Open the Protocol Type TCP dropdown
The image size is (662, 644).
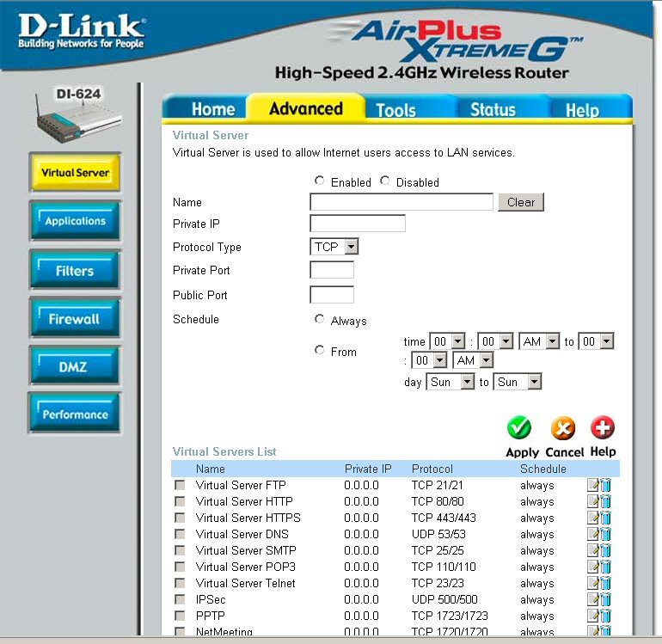click(x=334, y=247)
